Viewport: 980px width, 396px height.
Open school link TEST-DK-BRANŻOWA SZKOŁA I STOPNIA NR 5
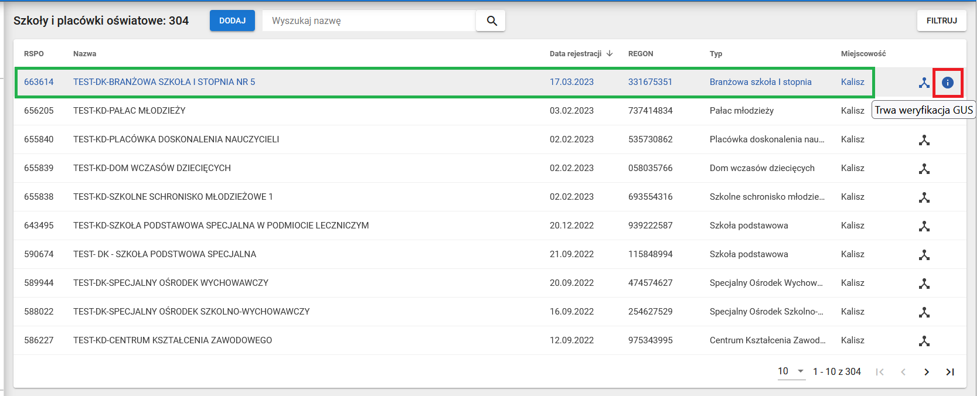(164, 82)
